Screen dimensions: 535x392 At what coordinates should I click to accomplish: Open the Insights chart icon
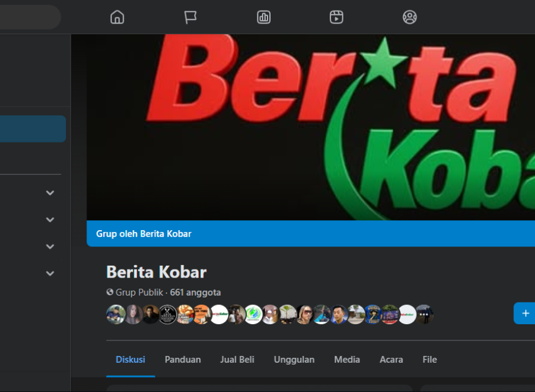coord(263,17)
